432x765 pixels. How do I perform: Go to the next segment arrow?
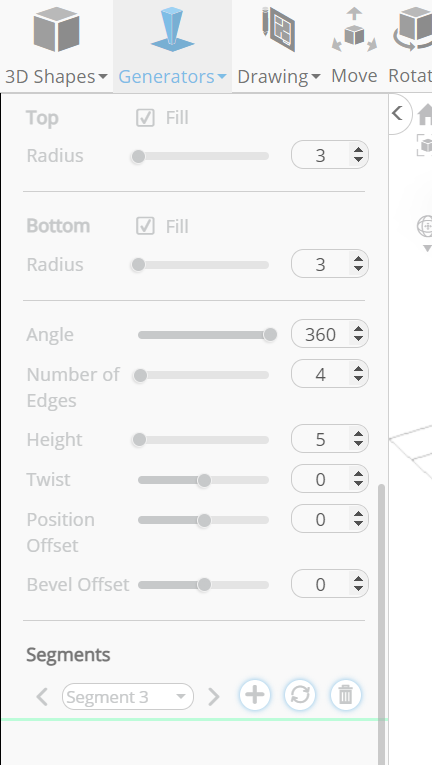coord(214,697)
